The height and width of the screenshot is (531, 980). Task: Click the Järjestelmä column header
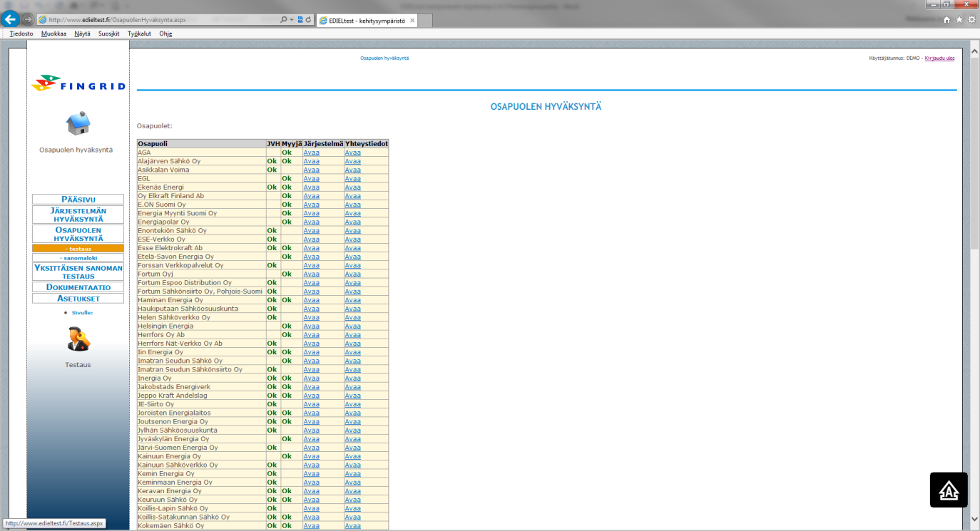pos(324,143)
